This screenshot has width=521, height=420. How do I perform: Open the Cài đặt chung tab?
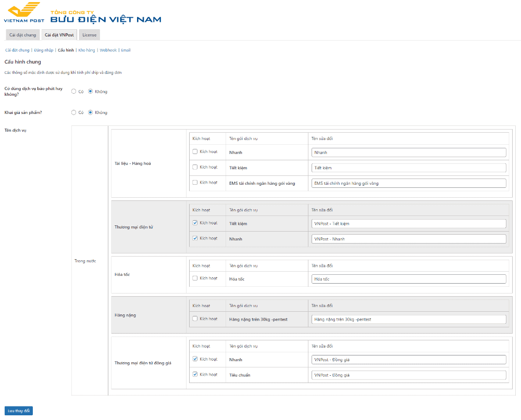pos(22,35)
